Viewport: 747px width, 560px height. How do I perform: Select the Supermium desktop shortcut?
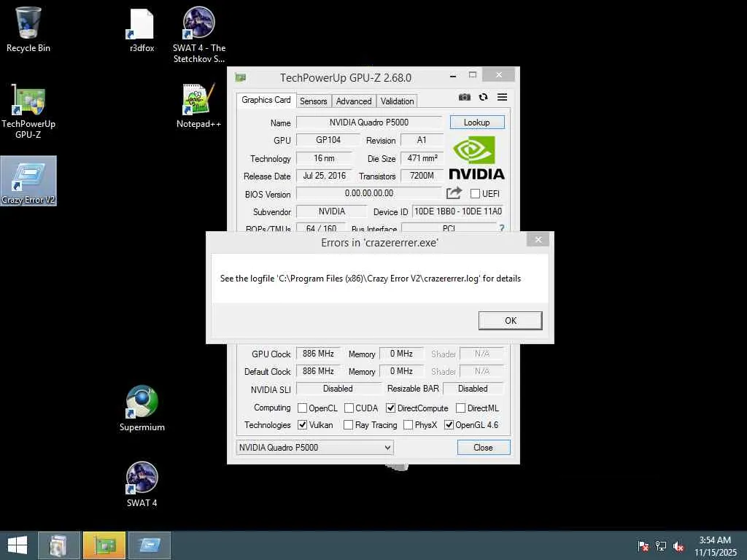pyautogui.click(x=142, y=408)
